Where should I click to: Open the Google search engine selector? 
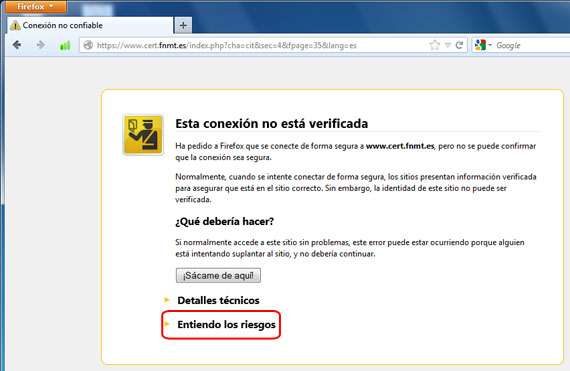coord(483,45)
